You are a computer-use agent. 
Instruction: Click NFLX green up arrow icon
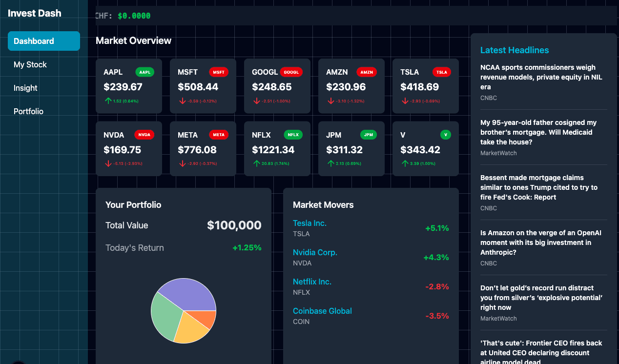point(256,163)
